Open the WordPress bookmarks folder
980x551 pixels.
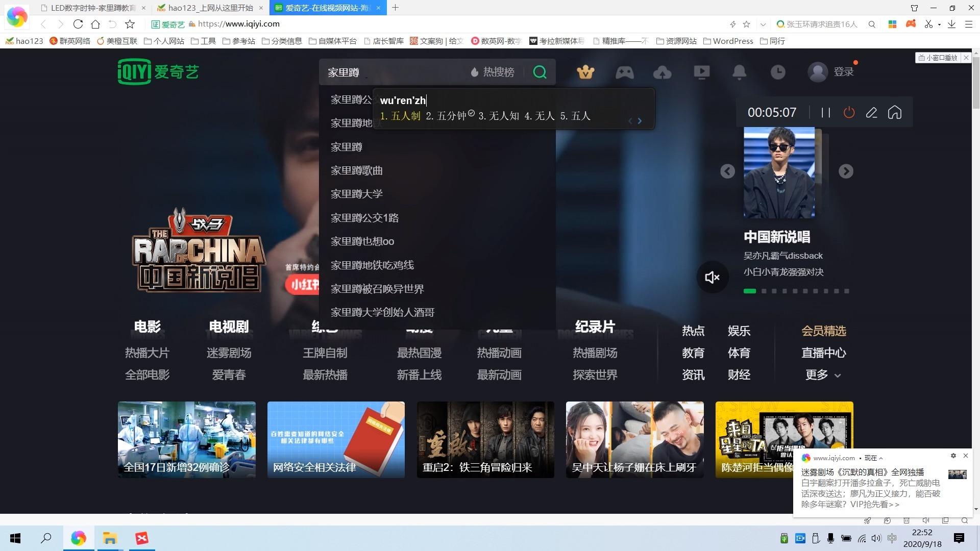[728, 41]
